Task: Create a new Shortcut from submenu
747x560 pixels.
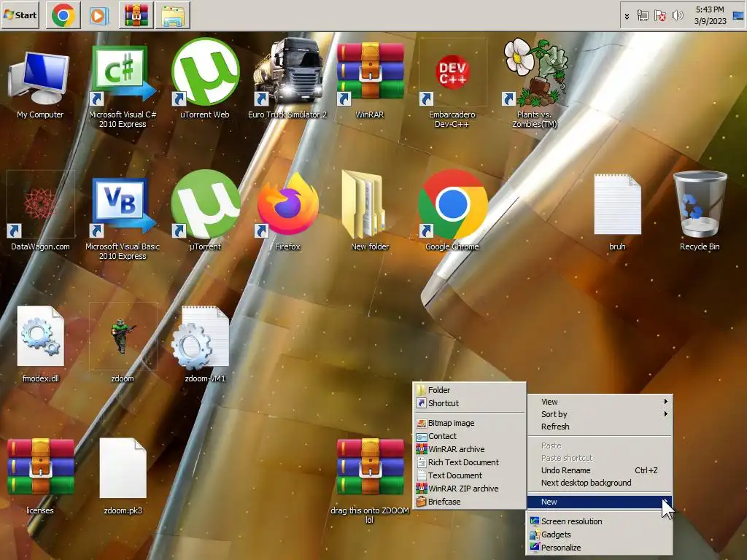Action: 469,402
